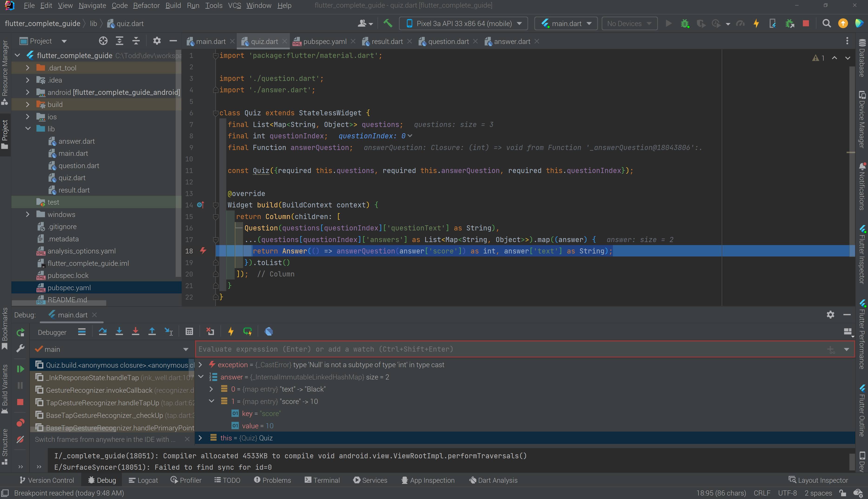The height and width of the screenshot is (499, 868).
Task: Open Version Control tool window
Action: (47, 480)
